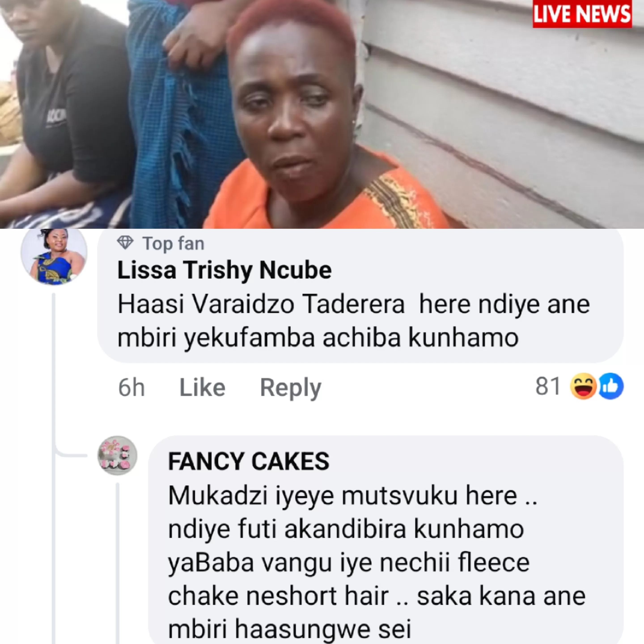Open the 81 reactions count

pyautogui.click(x=548, y=386)
